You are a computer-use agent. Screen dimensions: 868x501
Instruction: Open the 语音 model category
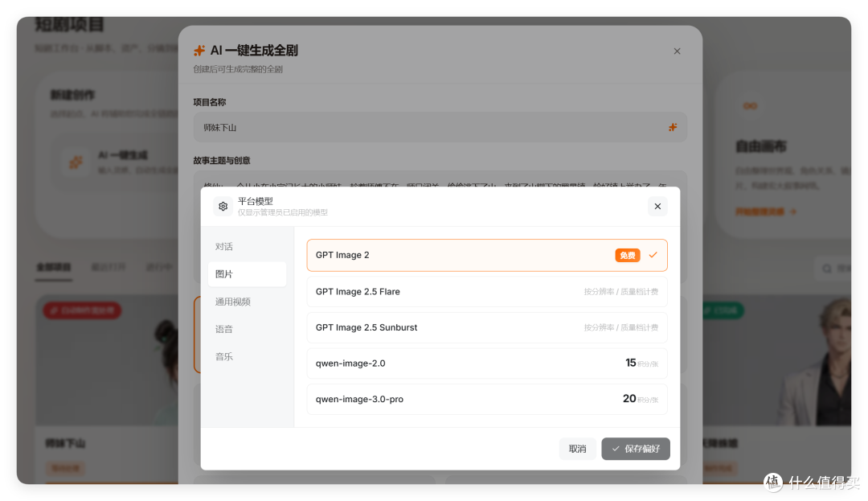[x=247, y=329]
